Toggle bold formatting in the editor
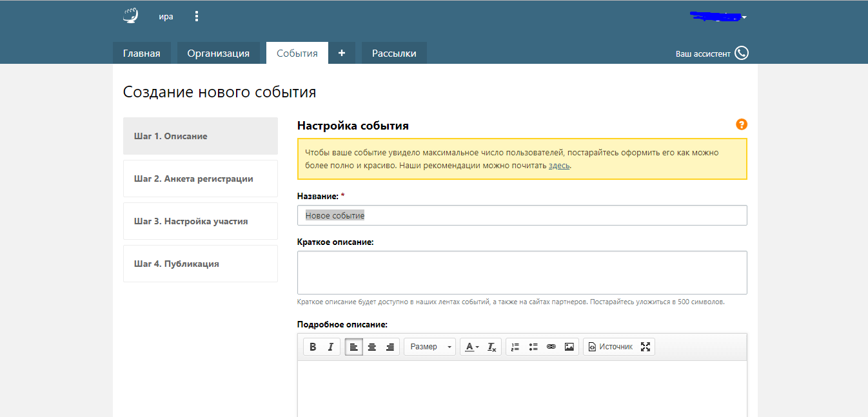This screenshot has width=868, height=417. point(313,347)
